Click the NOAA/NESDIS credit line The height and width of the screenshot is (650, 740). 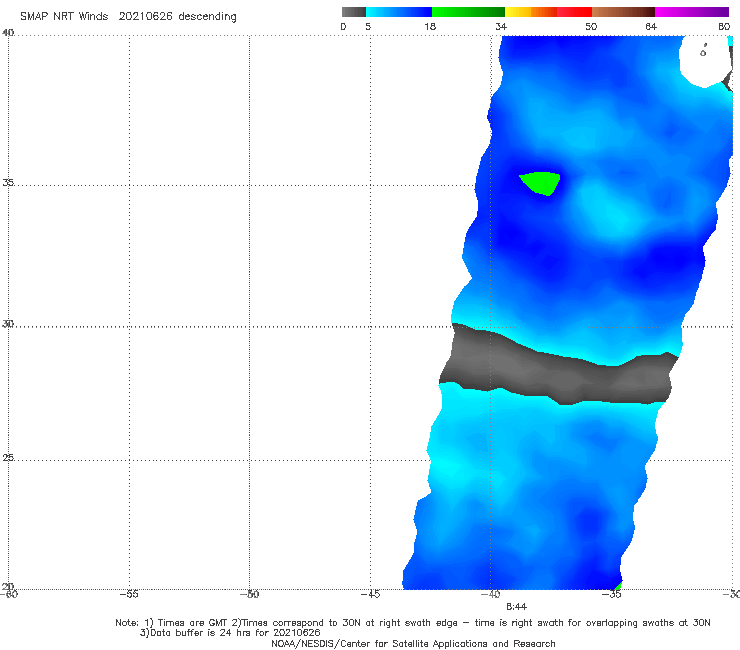413,643
